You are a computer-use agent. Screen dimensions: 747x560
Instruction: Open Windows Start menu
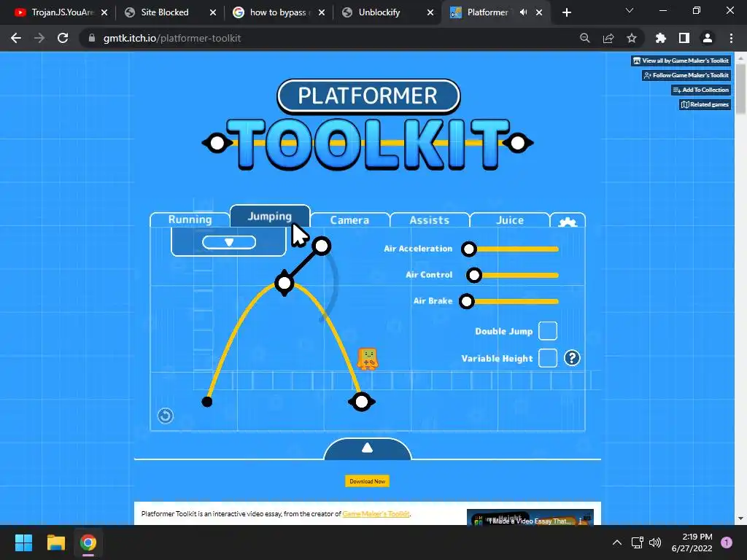pyautogui.click(x=23, y=542)
